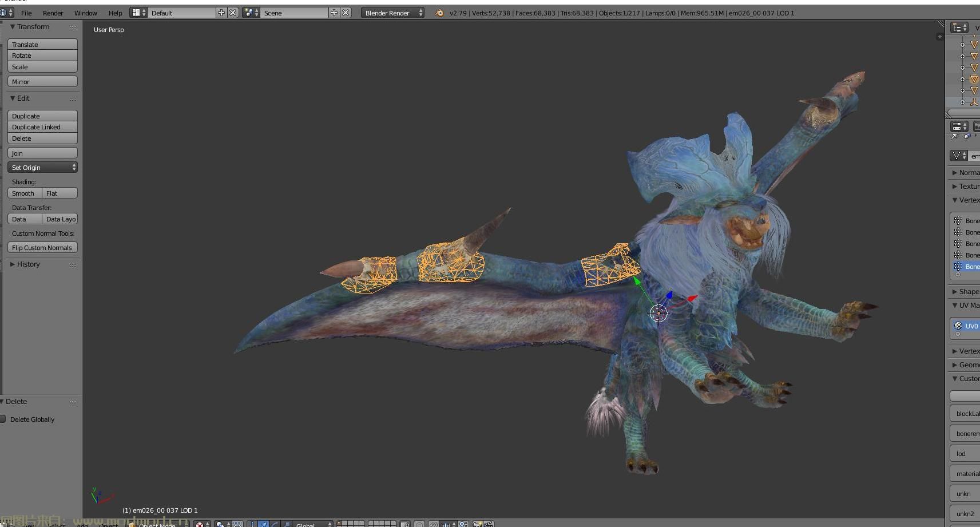Click Flip Custom Normals

42,247
